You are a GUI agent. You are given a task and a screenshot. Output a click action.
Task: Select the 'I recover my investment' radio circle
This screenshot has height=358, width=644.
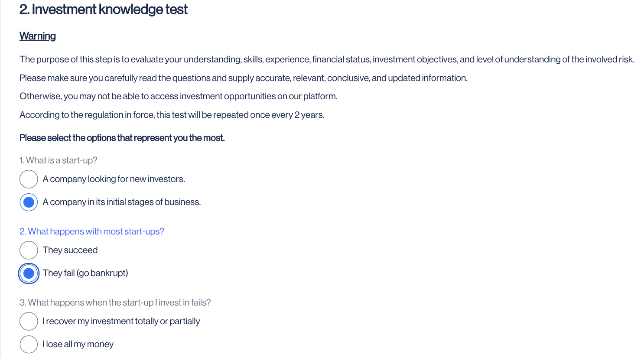pyautogui.click(x=29, y=321)
